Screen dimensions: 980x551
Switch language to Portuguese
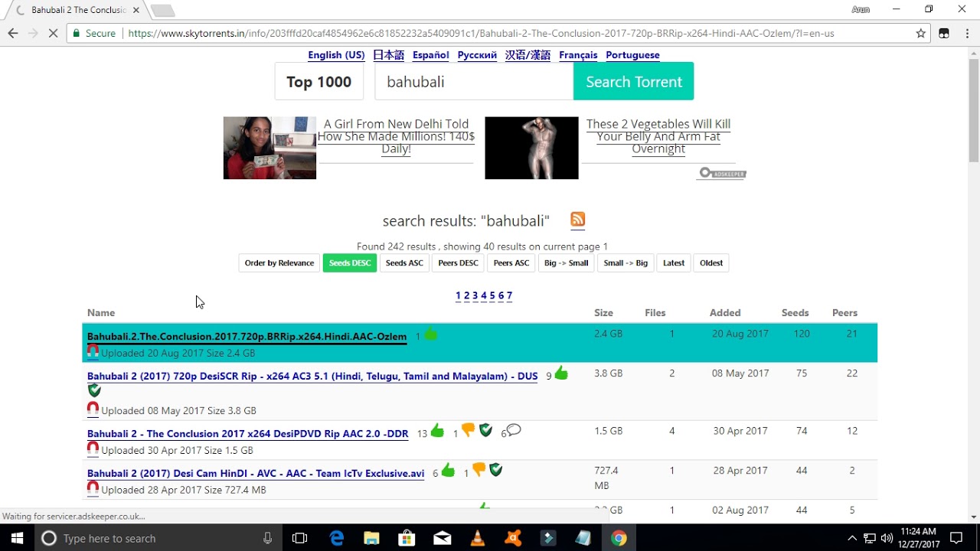(632, 55)
